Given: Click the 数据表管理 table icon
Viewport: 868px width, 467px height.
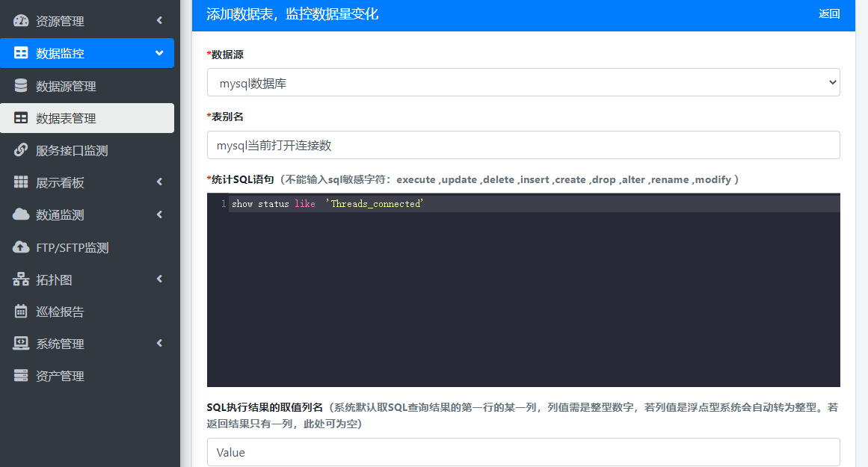Looking at the screenshot, I should [21, 118].
